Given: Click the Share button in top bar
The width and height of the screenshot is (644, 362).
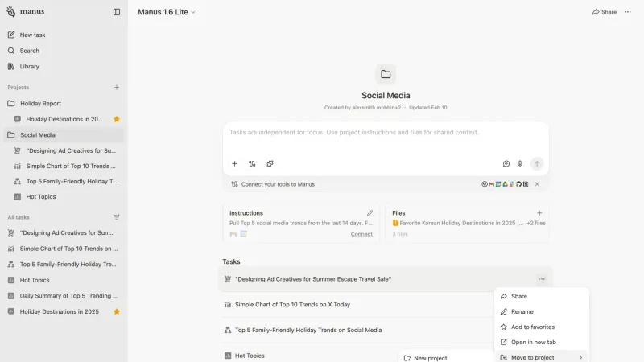Looking at the screenshot, I should (x=605, y=12).
